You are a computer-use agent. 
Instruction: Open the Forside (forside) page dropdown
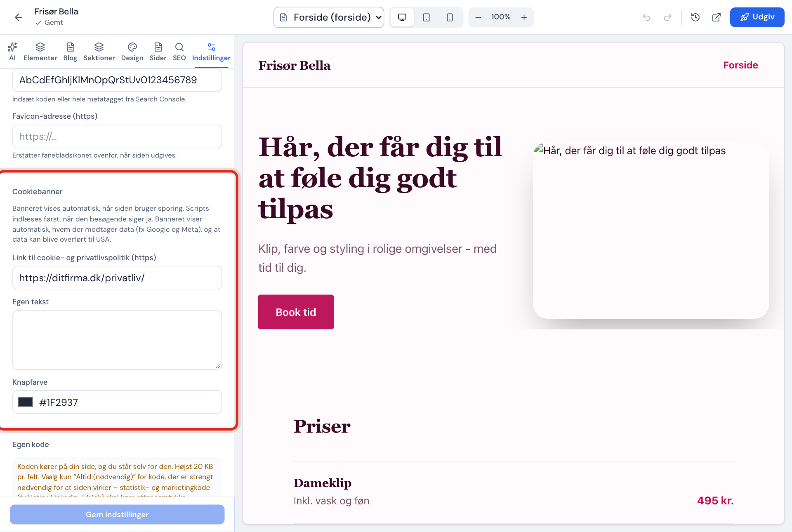pyautogui.click(x=329, y=17)
